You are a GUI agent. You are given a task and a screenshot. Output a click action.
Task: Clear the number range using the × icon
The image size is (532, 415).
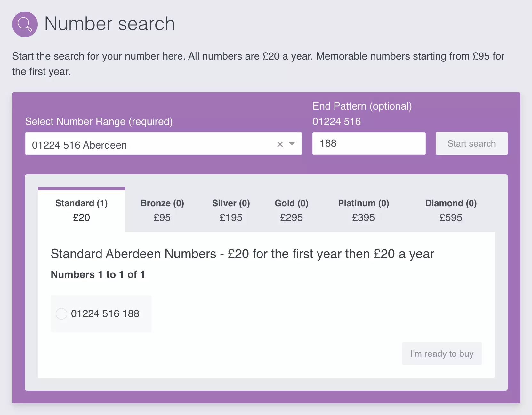pyautogui.click(x=280, y=144)
